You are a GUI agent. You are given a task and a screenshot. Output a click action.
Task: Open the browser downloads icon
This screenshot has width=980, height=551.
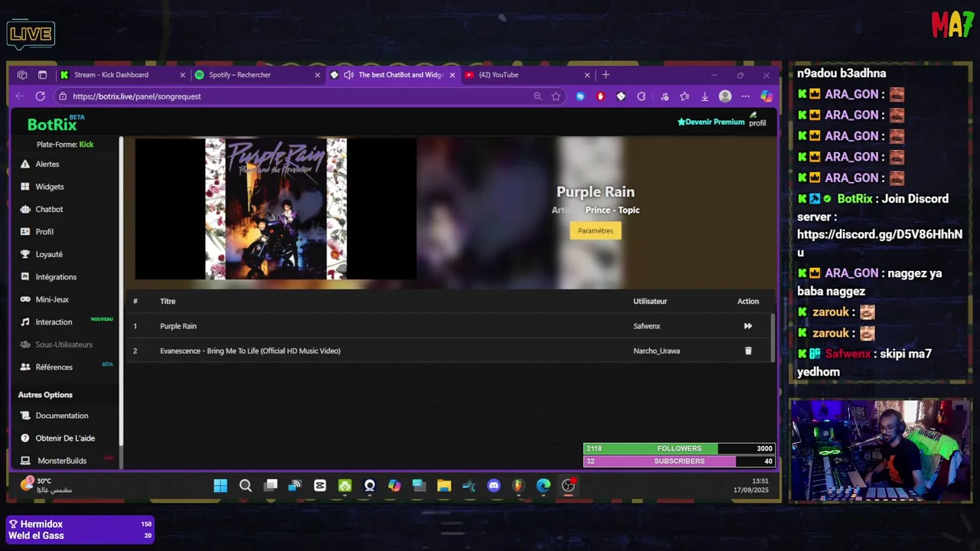tap(704, 96)
